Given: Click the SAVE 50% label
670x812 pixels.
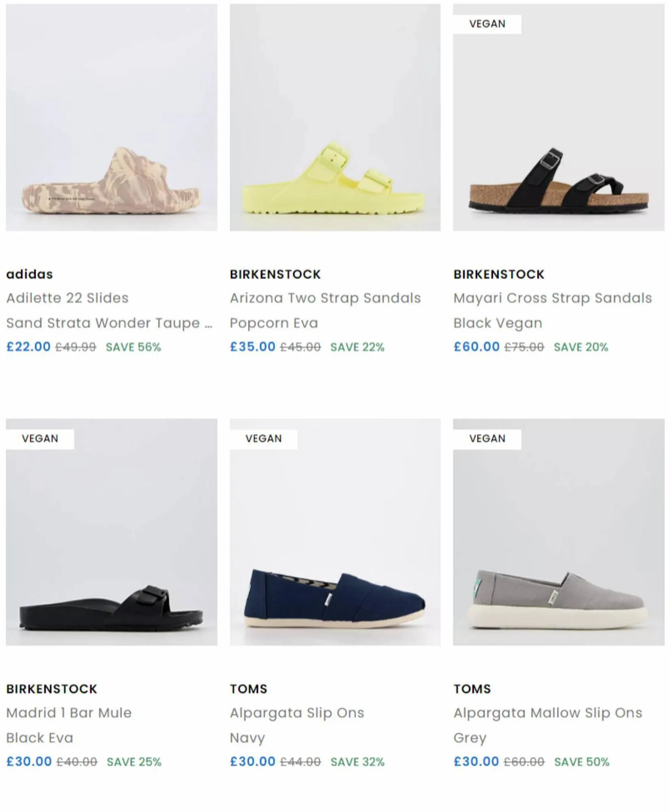Looking at the screenshot, I should click(581, 762).
